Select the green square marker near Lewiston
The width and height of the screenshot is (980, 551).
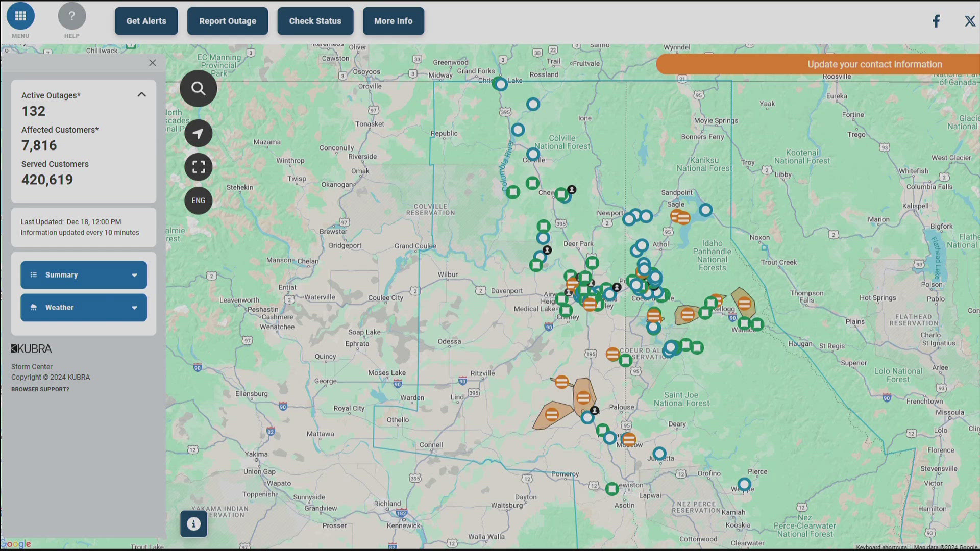[x=612, y=489]
